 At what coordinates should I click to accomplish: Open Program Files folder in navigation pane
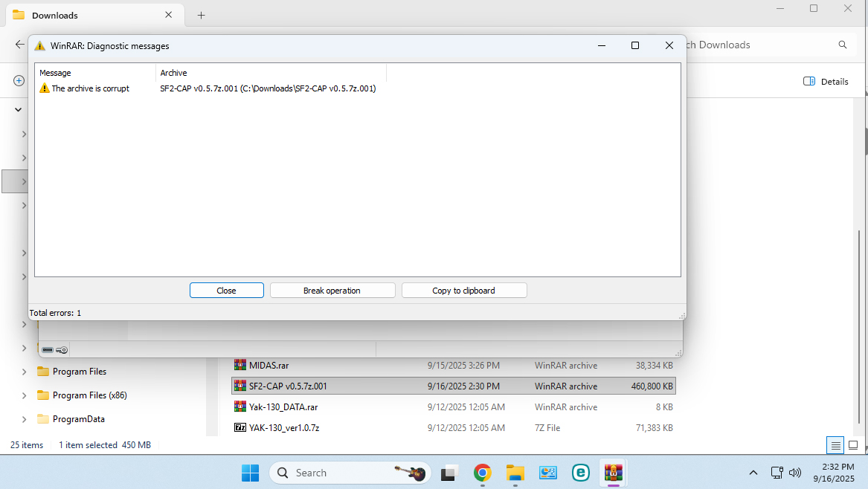pos(79,372)
